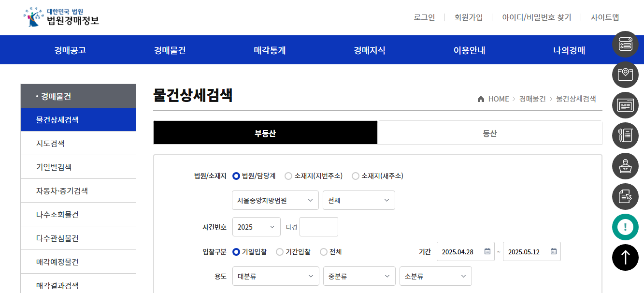
Task: Open the document list quick icon
Action: tap(625, 135)
